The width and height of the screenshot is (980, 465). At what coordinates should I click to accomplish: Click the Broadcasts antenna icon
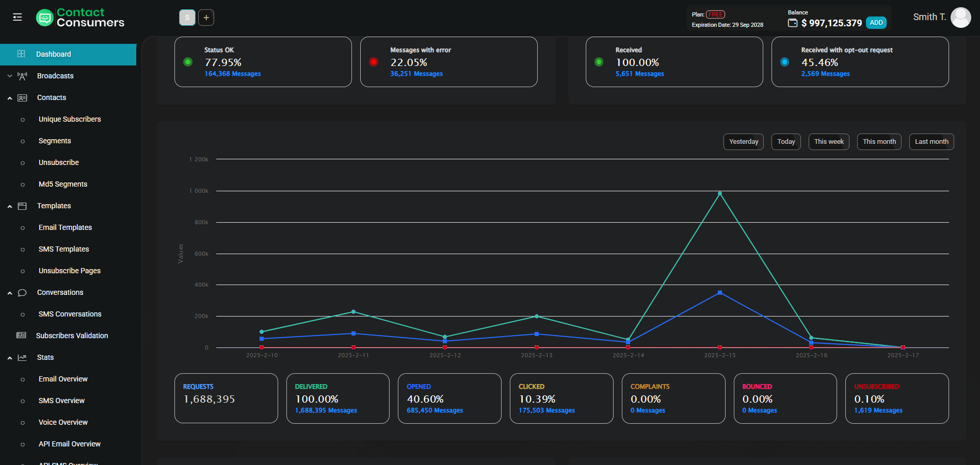(22, 76)
